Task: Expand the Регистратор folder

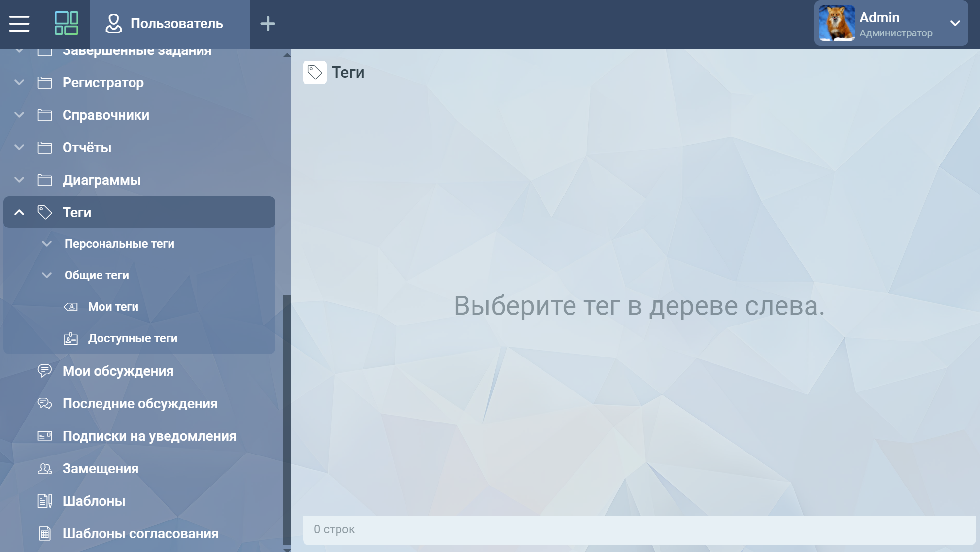Action: click(x=19, y=82)
